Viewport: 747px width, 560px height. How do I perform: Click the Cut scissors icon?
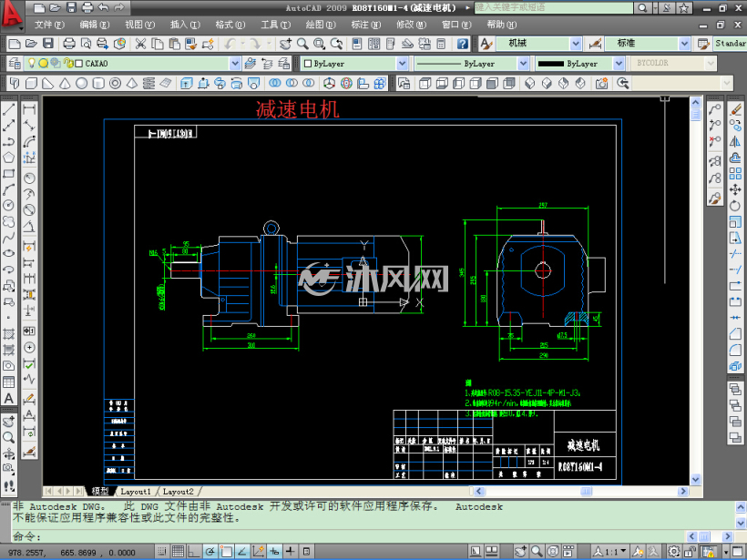(140, 44)
